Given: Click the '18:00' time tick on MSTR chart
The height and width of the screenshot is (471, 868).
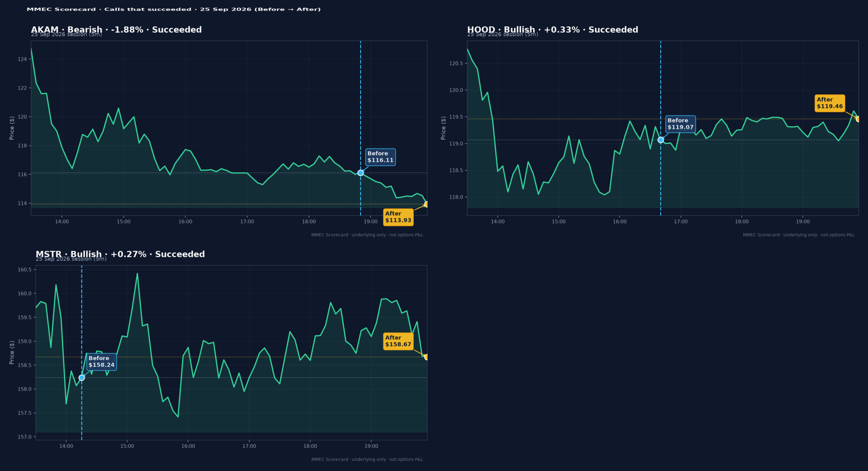Looking at the screenshot, I should pos(310,446).
